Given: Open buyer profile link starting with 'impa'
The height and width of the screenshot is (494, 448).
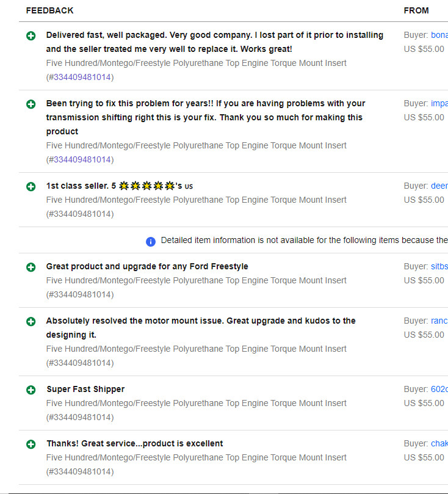Looking at the screenshot, I should [439, 103].
